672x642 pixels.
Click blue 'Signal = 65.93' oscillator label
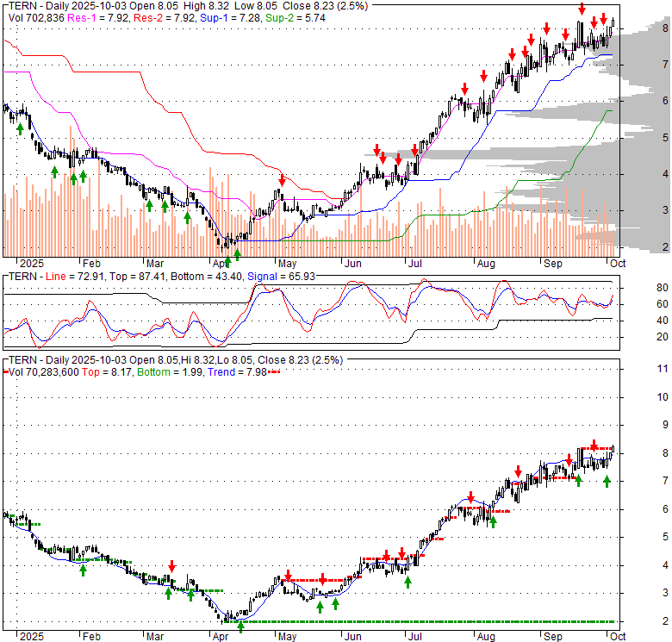pos(281,277)
